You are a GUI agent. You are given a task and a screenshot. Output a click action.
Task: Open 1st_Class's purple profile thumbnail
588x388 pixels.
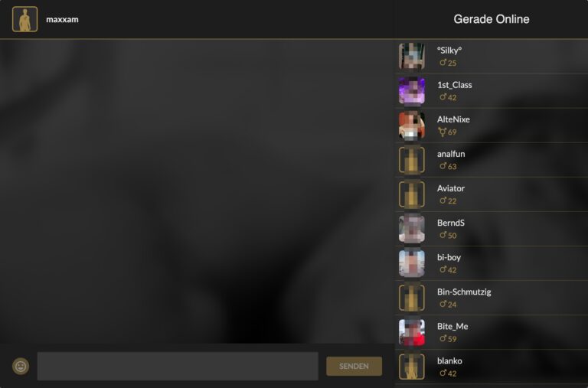412,91
